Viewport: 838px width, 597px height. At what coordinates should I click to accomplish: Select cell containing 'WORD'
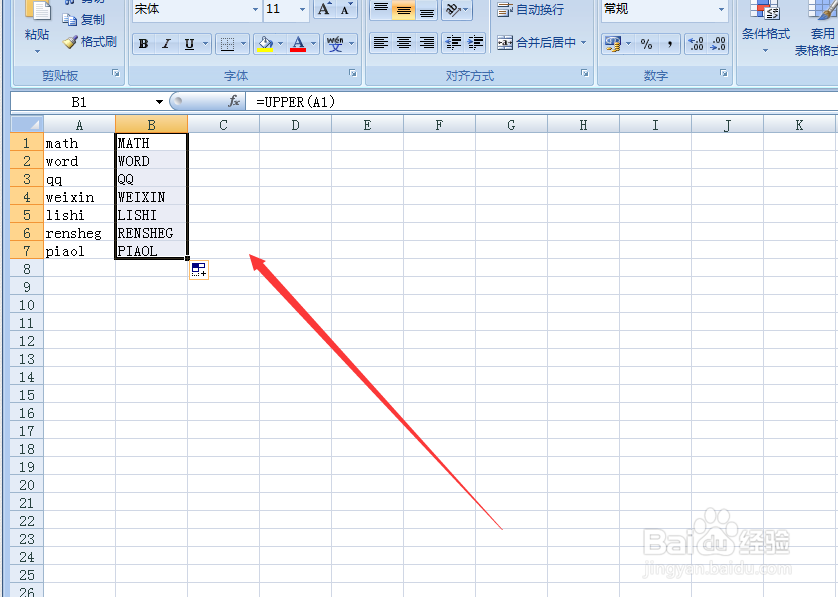[x=151, y=161]
